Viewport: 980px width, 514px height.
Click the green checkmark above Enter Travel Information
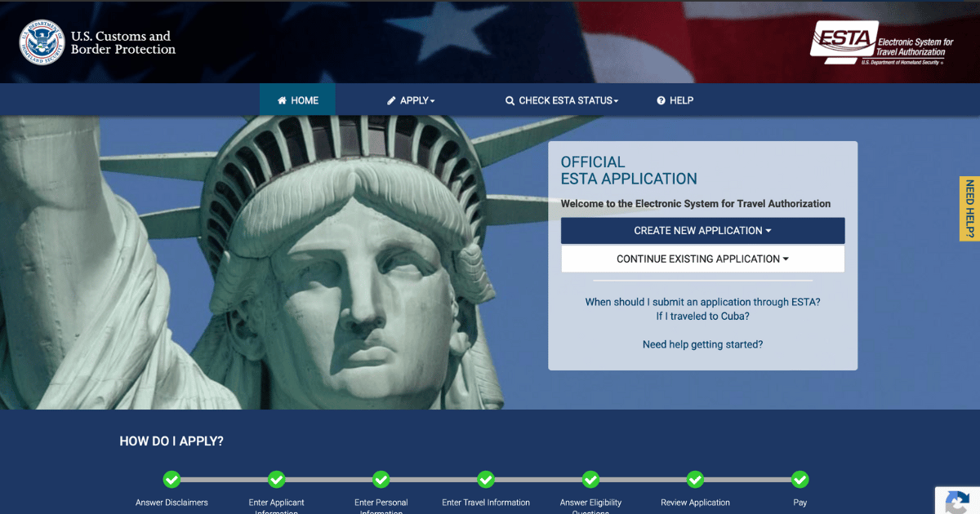point(486,479)
